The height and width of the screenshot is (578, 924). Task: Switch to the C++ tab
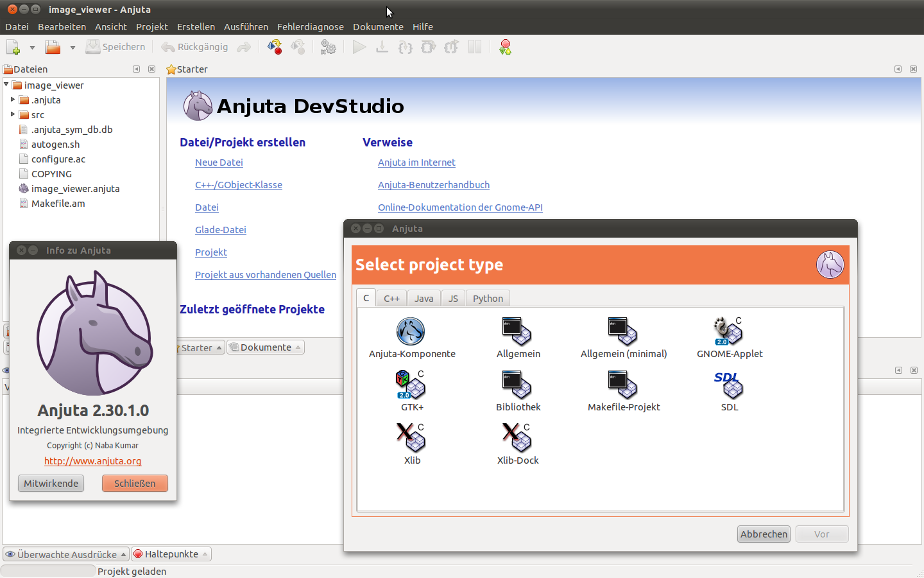(x=391, y=299)
